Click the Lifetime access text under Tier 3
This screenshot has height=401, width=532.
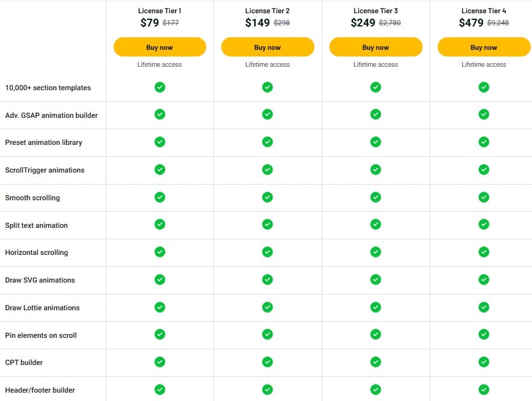click(x=376, y=64)
